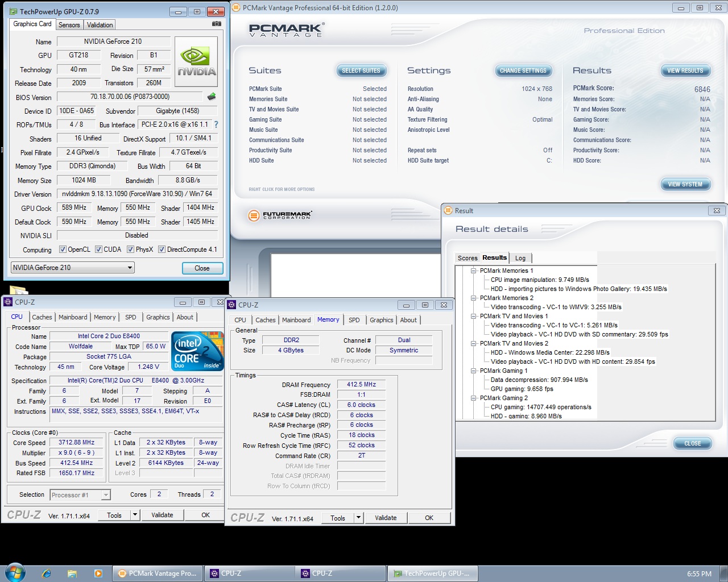Toggle the CUDA checkbox

coord(99,250)
